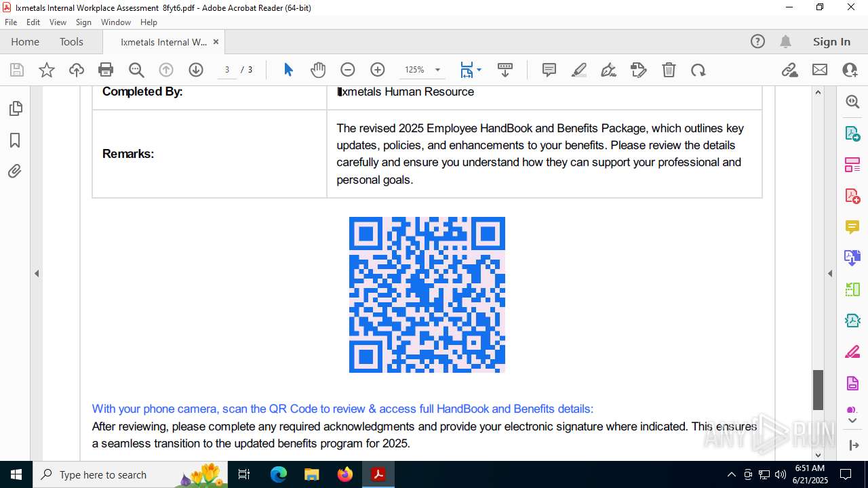Screen dimensions: 868x488
Task: Open the Export PDF tool
Action: tap(852, 134)
